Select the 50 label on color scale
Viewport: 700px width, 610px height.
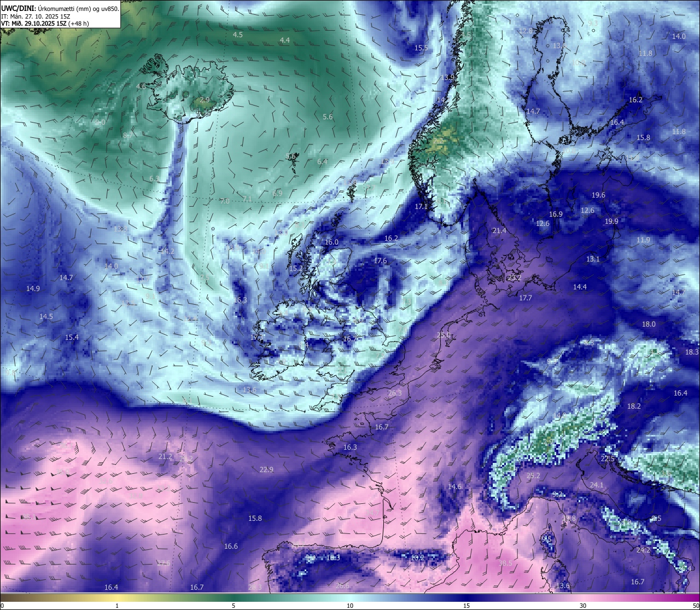[696, 606]
